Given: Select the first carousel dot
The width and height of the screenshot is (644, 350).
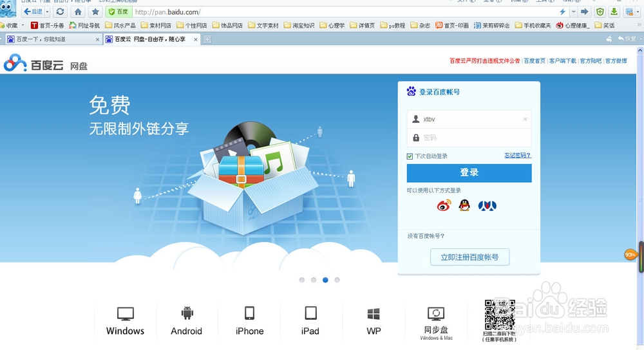Looking at the screenshot, I should click(x=302, y=280).
